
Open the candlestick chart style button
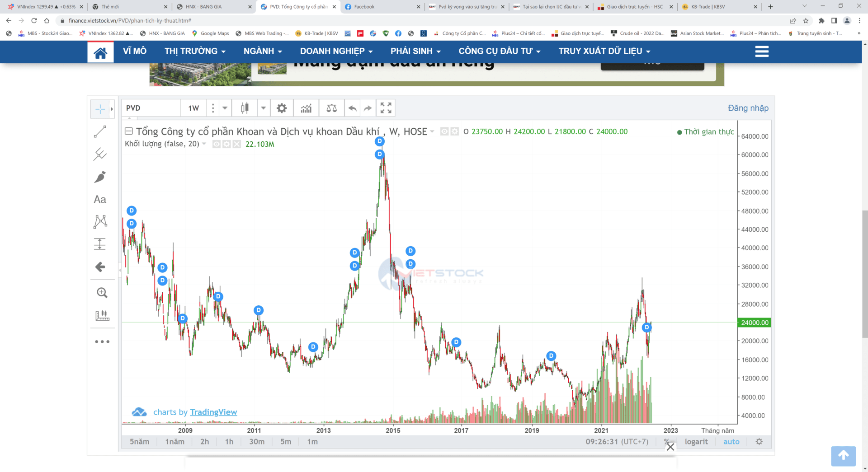[245, 108]
